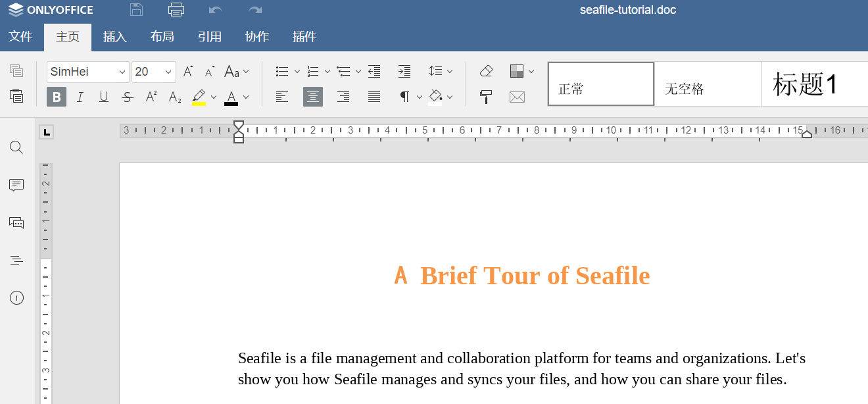
Task: Click the right indent marker on ruler
Action: 807,134
